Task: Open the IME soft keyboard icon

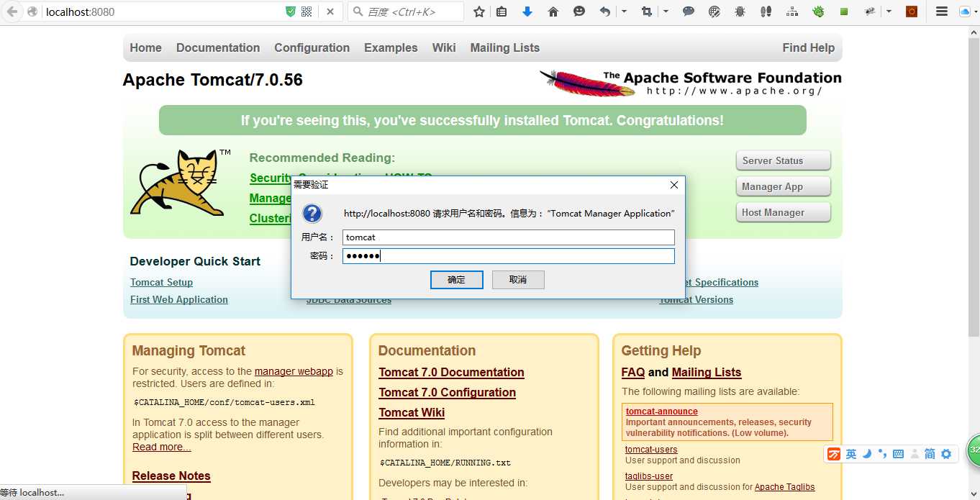Action: tap(898, 454)
